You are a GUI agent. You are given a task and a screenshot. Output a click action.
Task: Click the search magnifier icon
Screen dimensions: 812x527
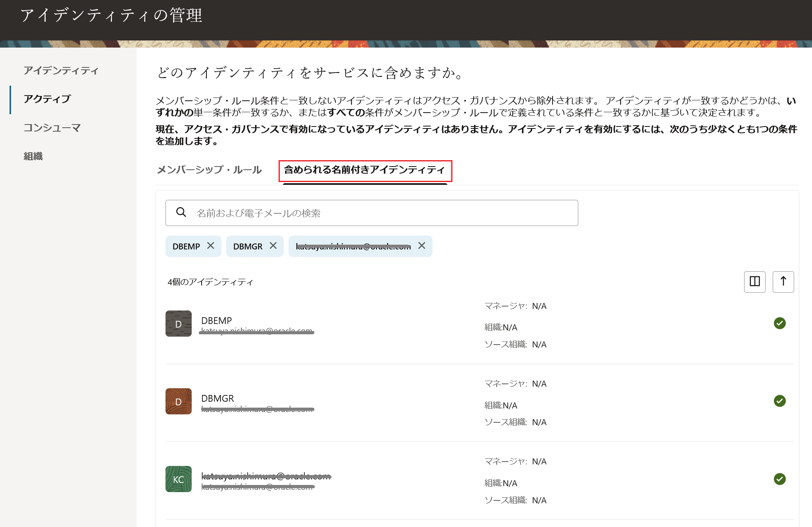(181, 213)
